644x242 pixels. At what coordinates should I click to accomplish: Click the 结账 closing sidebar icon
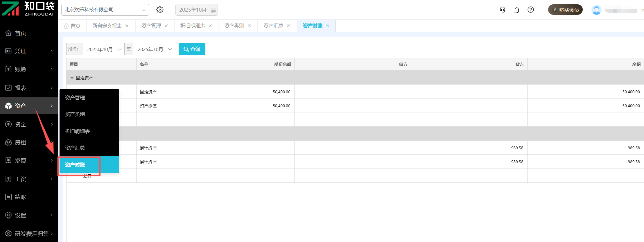pyautogui.click(x=9, y=197)
